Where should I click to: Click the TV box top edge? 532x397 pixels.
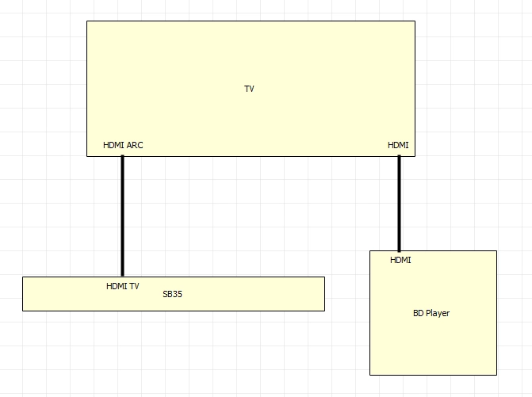(x=251, y=21)
